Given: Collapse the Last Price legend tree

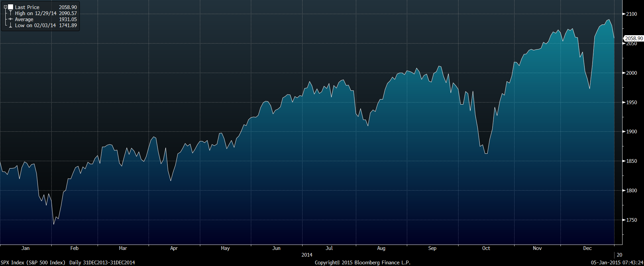Looking at the screenshot, I should click(5, 7).
